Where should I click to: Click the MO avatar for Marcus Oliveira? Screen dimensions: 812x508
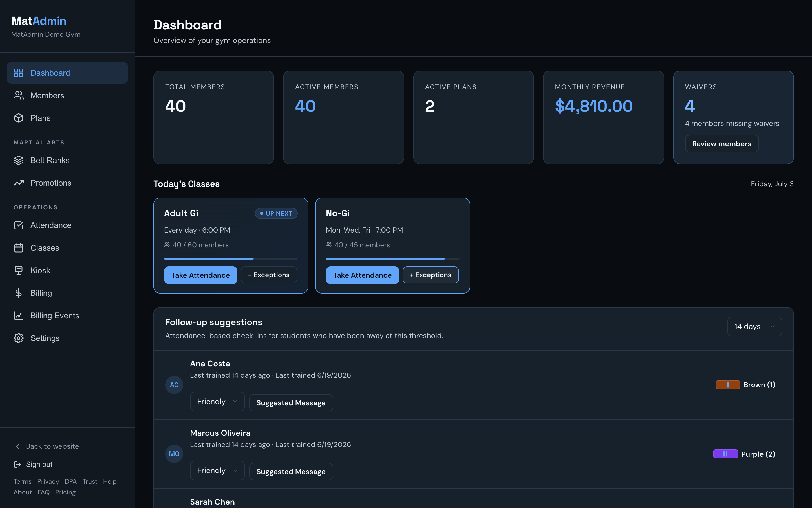(x=174, y=454)
